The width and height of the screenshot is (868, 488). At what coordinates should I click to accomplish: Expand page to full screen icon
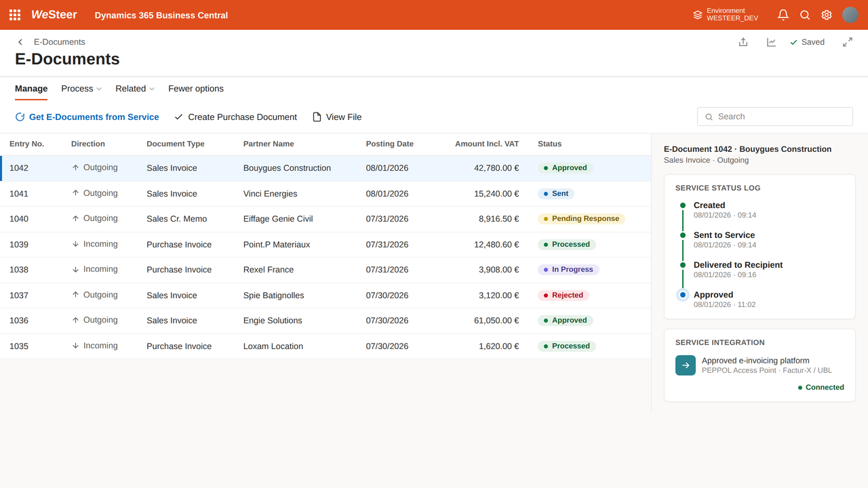[848, 42]
